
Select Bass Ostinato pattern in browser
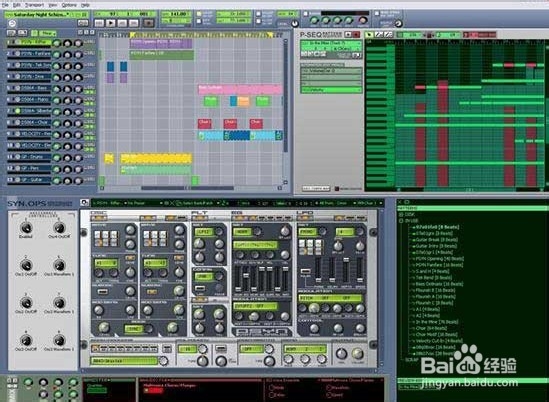coord(439,284)
